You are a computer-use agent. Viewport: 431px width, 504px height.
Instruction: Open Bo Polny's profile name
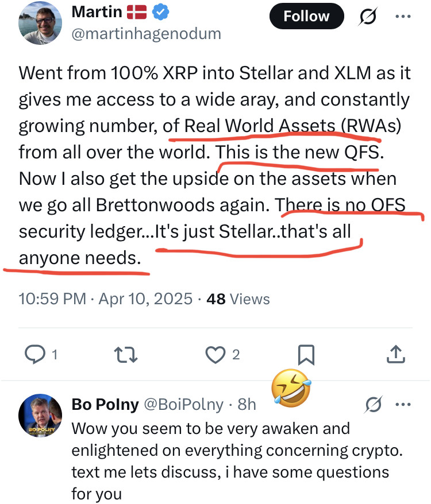pos(105,404)
